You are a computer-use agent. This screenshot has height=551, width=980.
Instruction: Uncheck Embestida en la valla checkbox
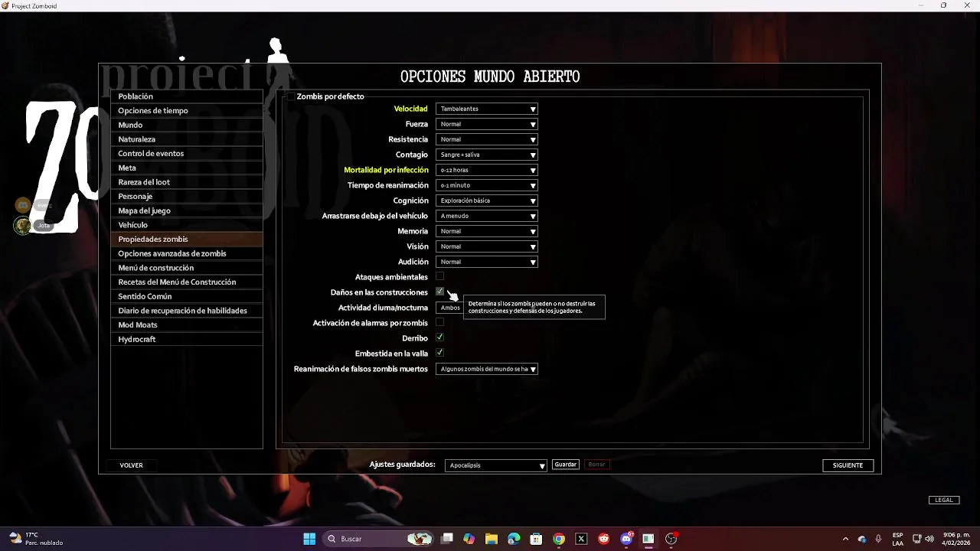click(439, 353)
